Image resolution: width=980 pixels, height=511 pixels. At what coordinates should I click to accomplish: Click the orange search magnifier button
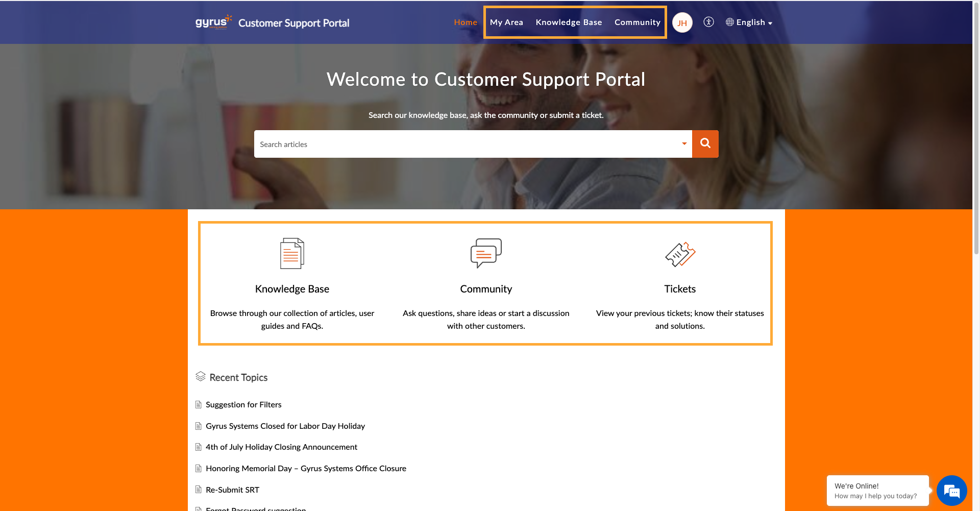(705, 144)
